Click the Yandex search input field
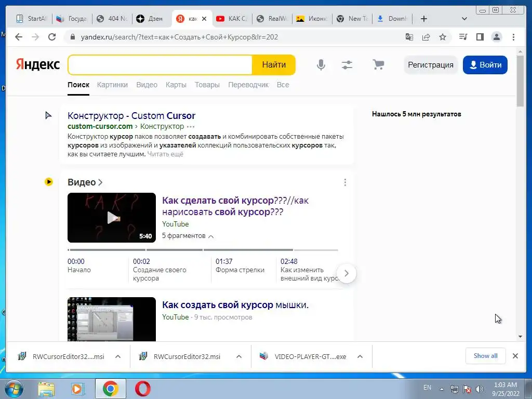532x399 pixels. [160, 64]
